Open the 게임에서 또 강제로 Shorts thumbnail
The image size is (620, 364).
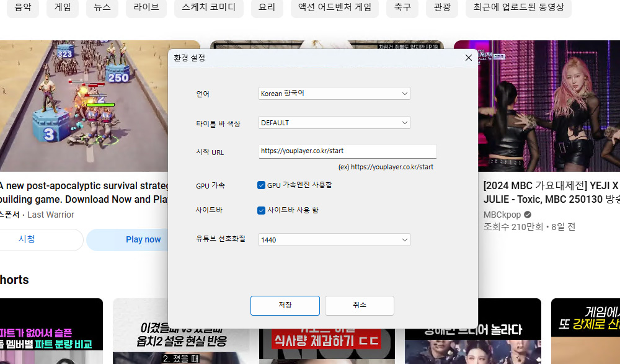pyautogui.click(x=586, y=331)
